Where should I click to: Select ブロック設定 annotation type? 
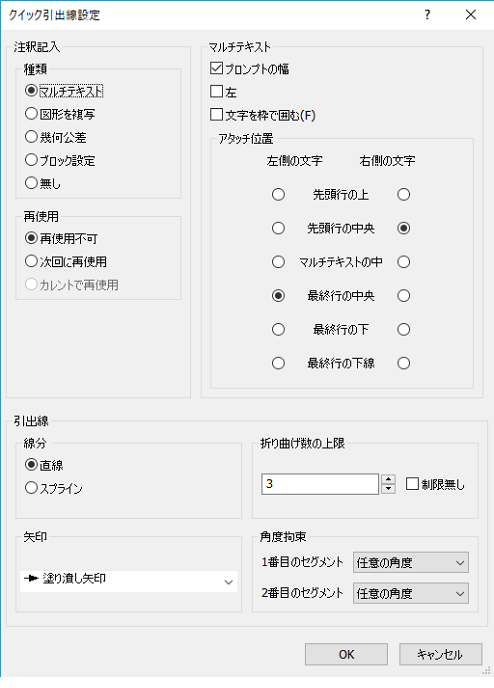pos(31,160)
